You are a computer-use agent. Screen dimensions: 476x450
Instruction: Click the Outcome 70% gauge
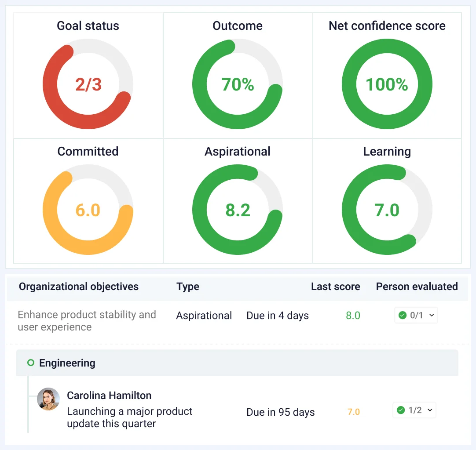click(x=237, y=83)
